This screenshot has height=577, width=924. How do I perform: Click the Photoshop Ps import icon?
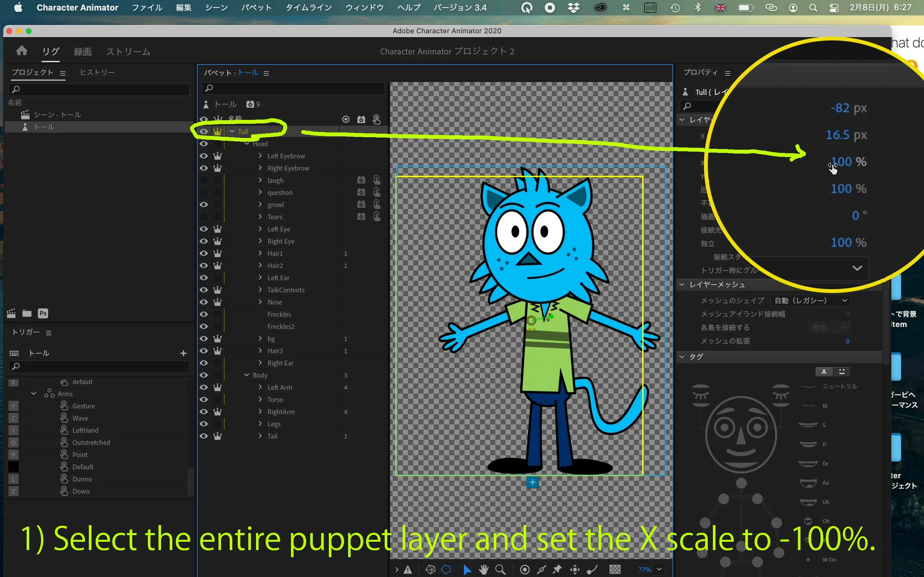43,313
